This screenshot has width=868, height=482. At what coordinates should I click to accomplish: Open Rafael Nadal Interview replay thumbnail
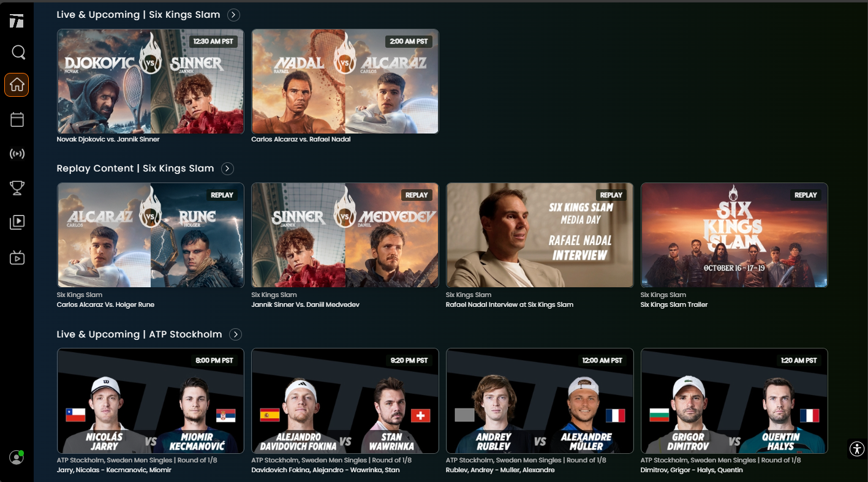[540, 235]
